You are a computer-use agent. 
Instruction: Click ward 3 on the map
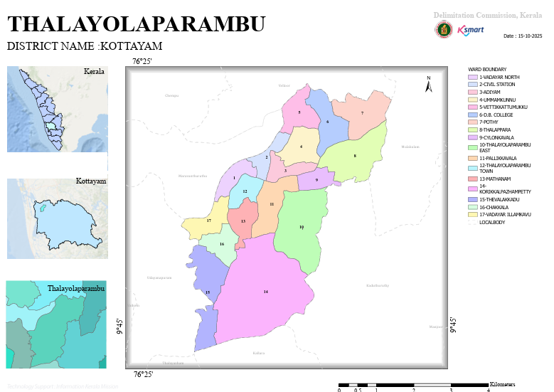[285, 171]
